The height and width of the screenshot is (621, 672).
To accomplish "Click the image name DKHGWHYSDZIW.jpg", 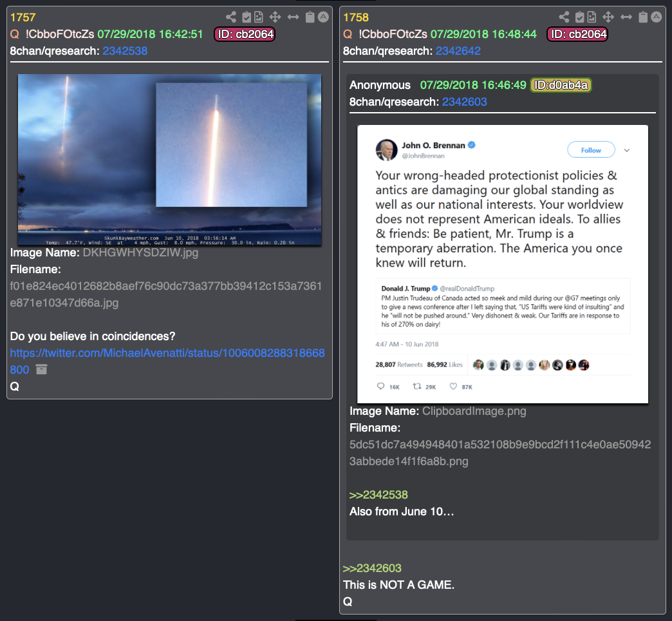I will tap(140, 253).
